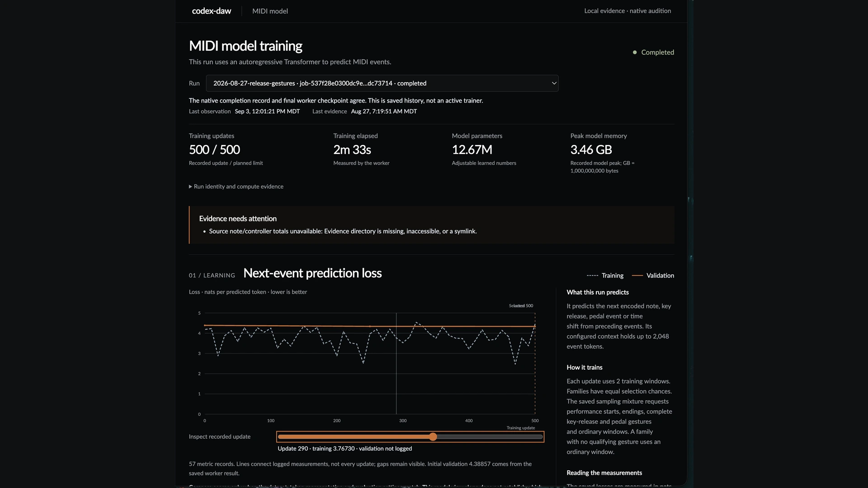
Task: Click the 'Inspect recorded update' label
Action: click(220, 436)
